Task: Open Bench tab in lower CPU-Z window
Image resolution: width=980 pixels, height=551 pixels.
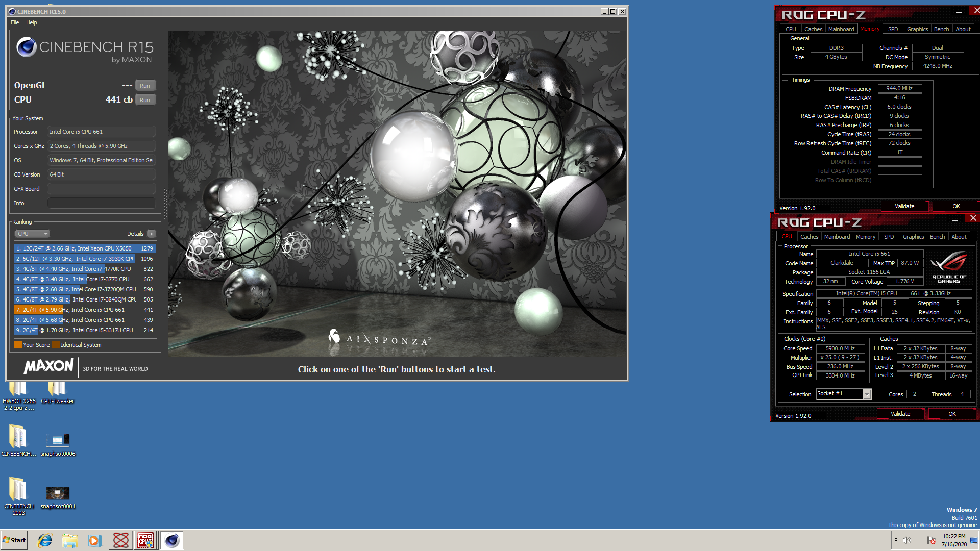Action: 937,237
